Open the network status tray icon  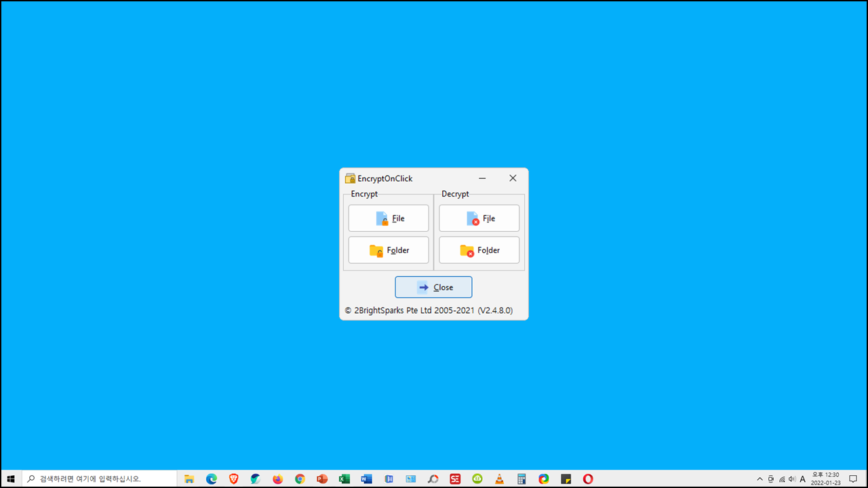[x=781, y=479]
